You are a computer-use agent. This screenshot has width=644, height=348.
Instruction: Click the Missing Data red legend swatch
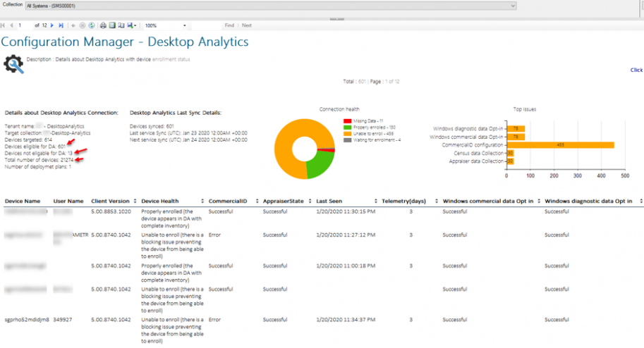tap(348, 121)
